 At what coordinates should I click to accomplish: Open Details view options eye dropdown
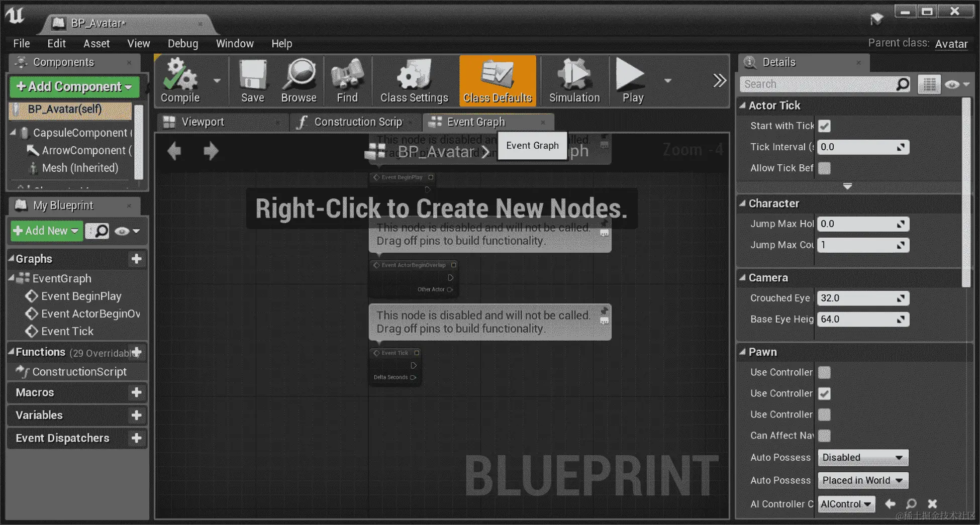957,84
